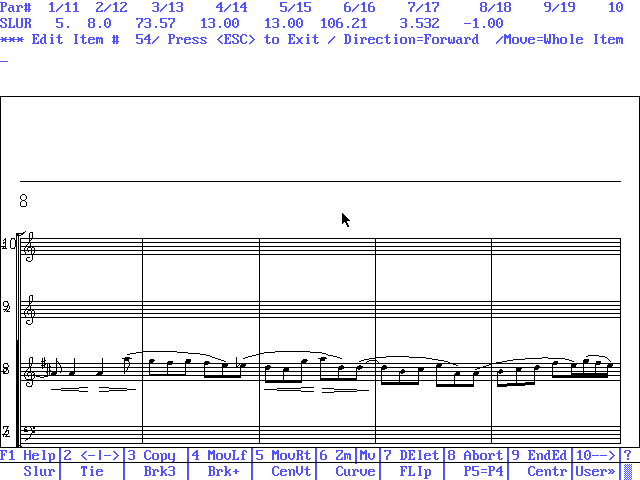Select the Slur item type

click(x=39, y=471)
